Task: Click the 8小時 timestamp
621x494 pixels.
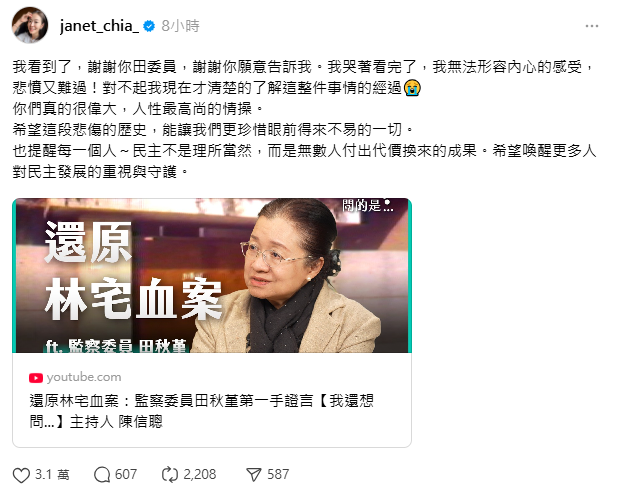Action: 180,26
